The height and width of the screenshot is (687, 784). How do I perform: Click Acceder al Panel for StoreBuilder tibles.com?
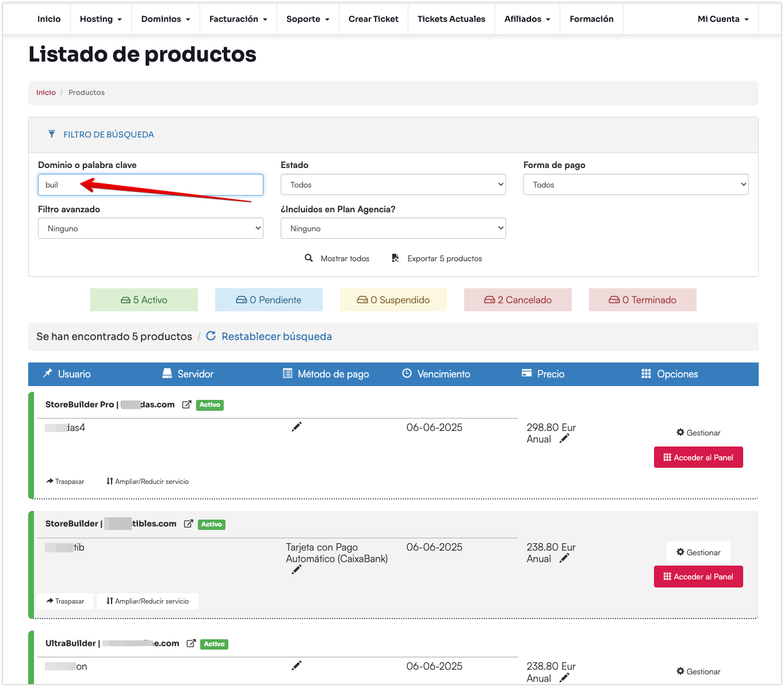click(698, 577)
